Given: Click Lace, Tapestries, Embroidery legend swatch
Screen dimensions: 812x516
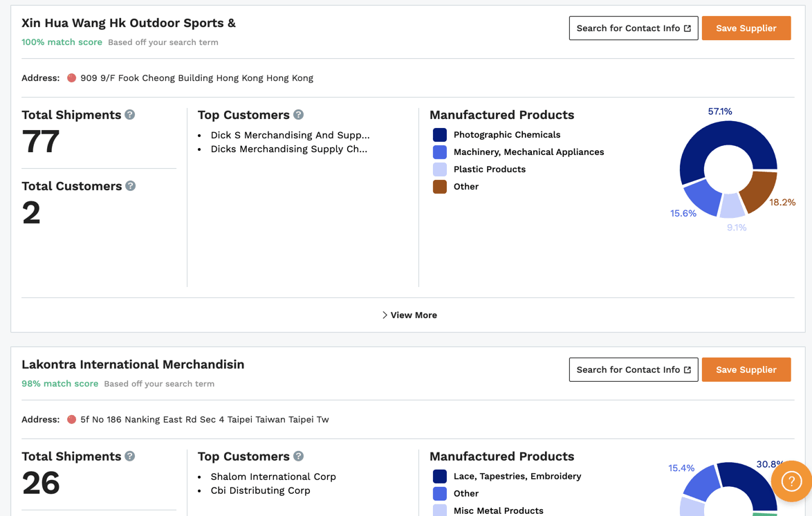Looking at the screenshot, I should [440, 476].
